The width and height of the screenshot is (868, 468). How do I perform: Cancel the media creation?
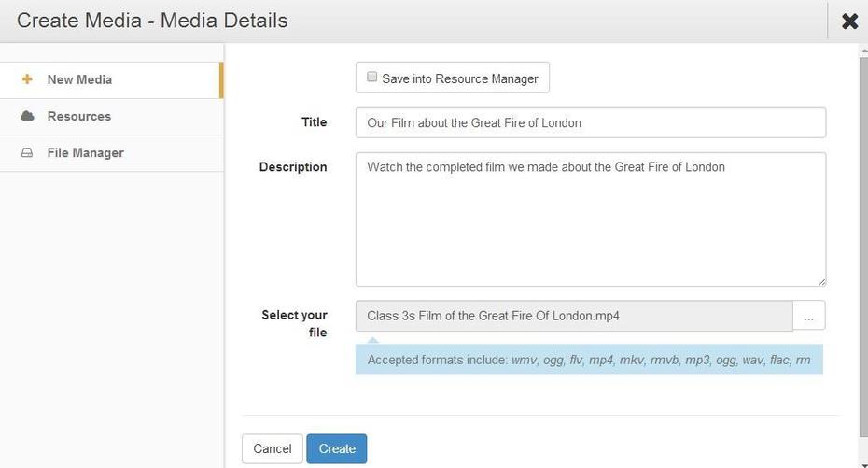[x=272, y=448]
